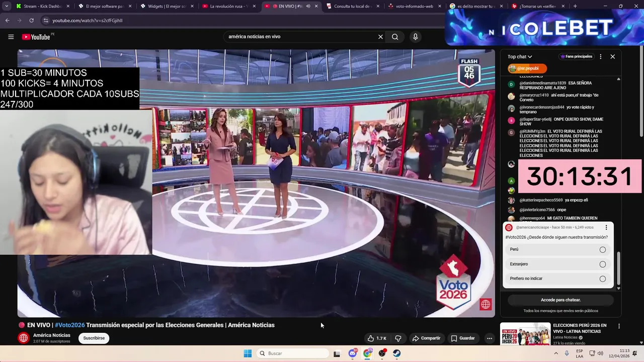
Task: Open more actions three-dot menu under the video
Action: [489, 338]
